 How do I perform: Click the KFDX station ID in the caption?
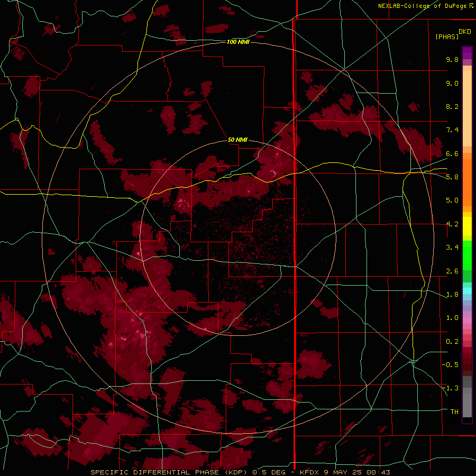pyautogui.click(x=310, y=472)
